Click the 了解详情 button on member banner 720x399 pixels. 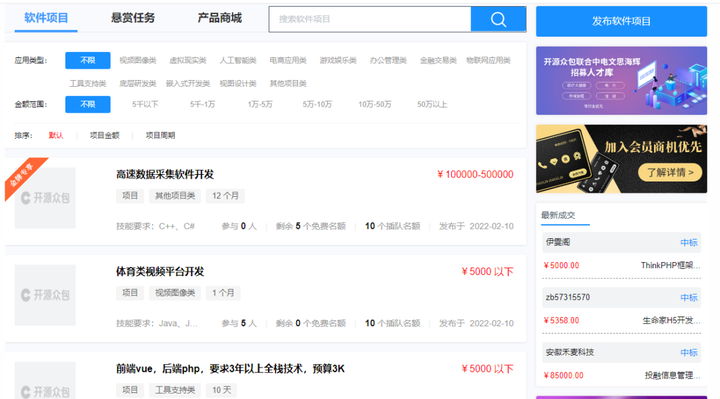point(670,173)
